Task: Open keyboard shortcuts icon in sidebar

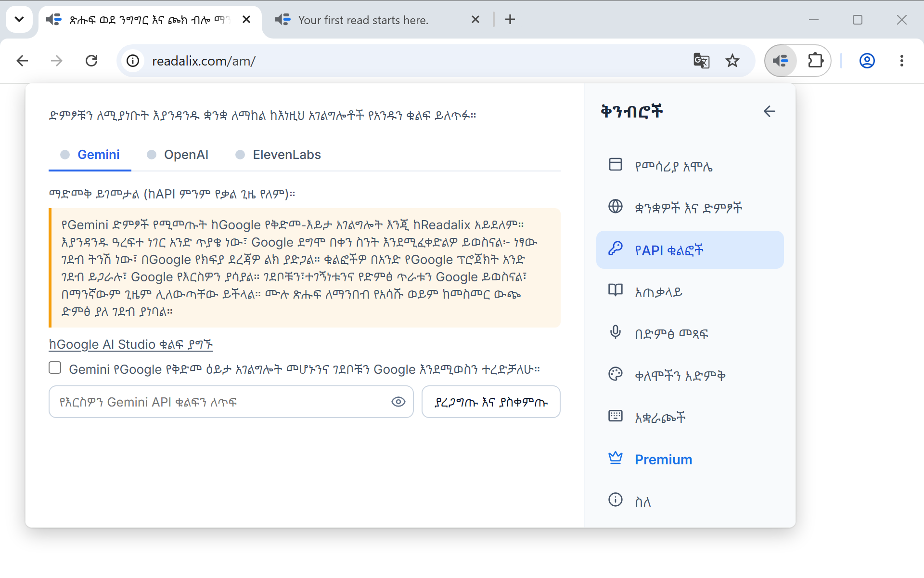Action: pyautogui.click(x=615, y=416)
